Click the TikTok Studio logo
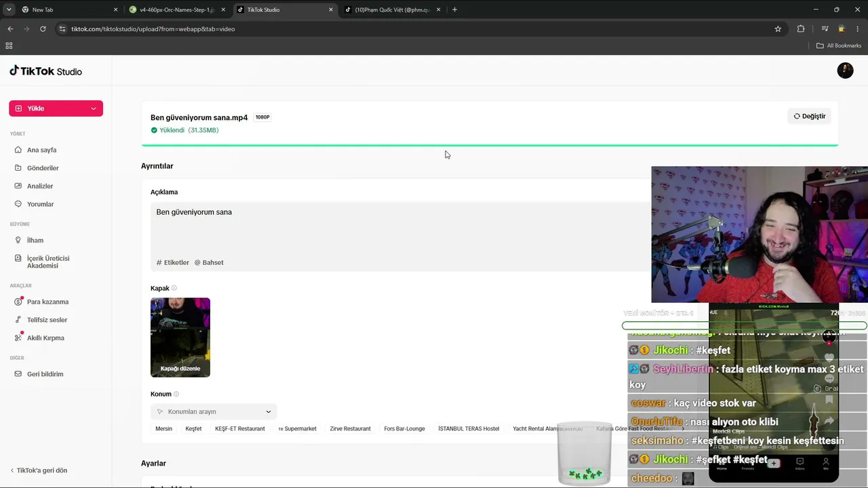The width and height of the screenshot is (868, 488). (x=45, y=71)
